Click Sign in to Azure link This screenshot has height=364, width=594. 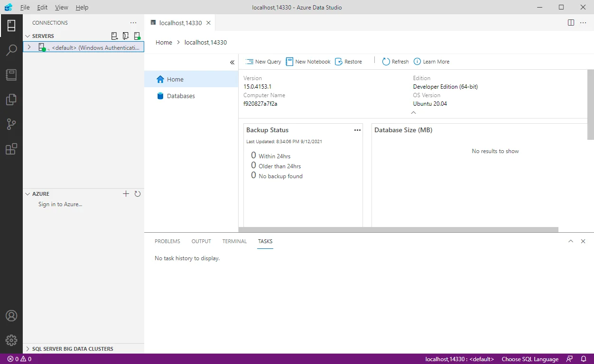60,204
